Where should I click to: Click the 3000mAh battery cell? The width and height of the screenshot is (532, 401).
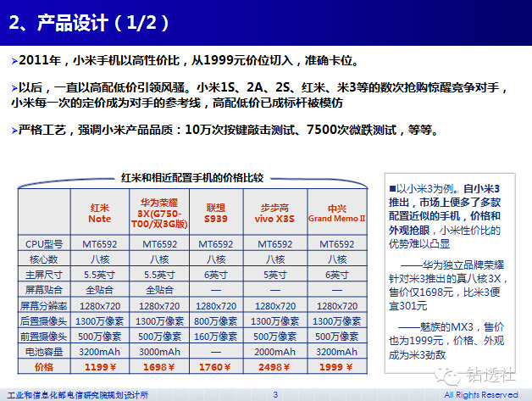159,352
